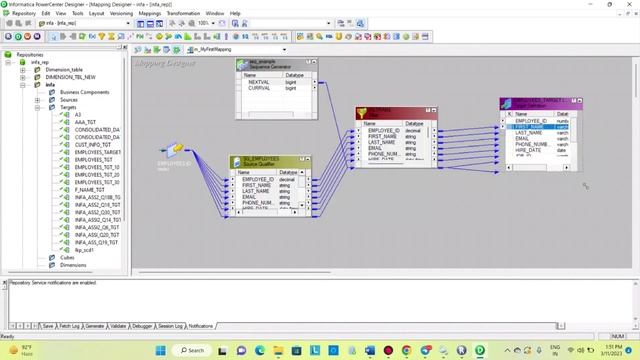Switch to the Fetch Log tab
The width and height of the screenshot is (640, 360).
tap(69, 326)
